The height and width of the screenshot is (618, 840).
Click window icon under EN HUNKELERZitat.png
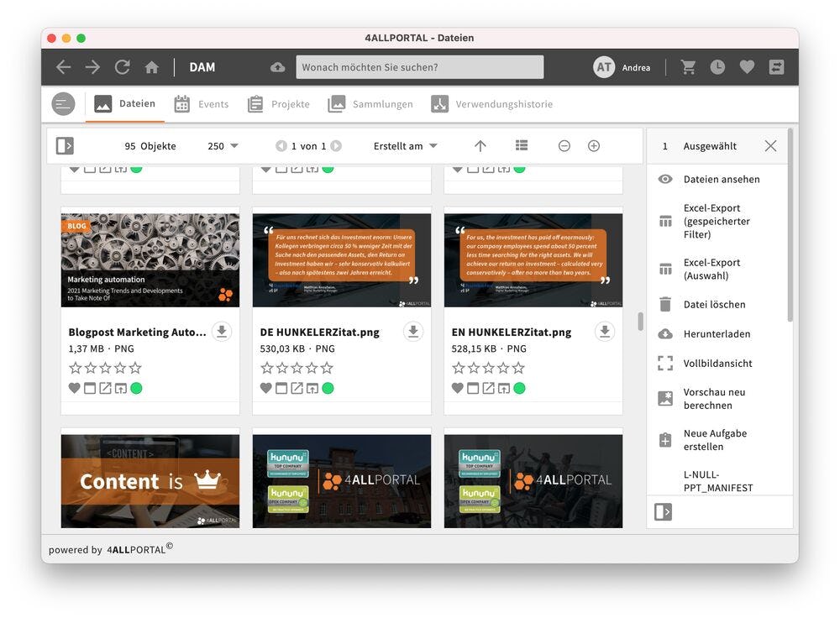[x=473, y=388]
